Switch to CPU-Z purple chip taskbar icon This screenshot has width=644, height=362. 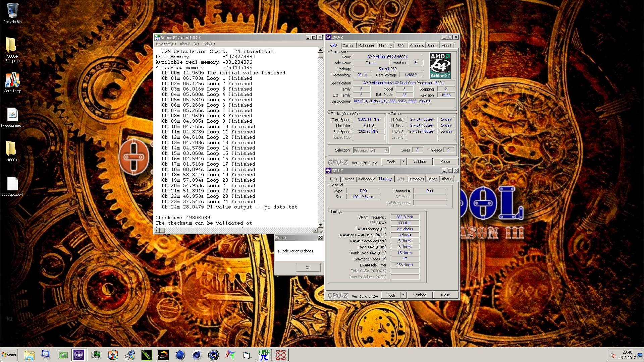79,355
